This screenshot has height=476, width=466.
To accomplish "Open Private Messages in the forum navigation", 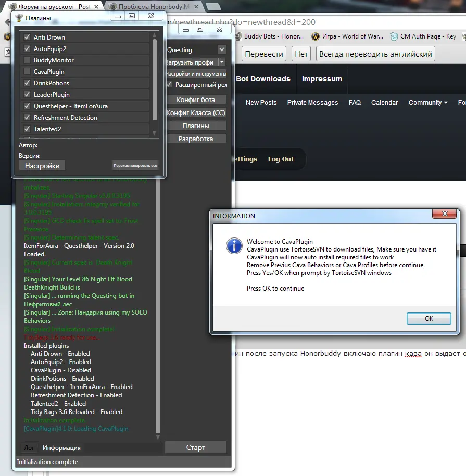I will pyautogui.click(x=312, y=103).
